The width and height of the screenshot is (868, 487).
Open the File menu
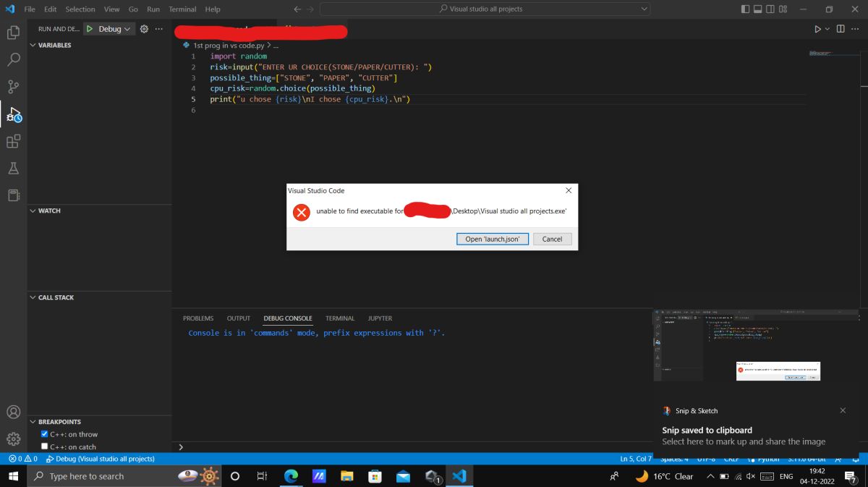pos(30,9)
